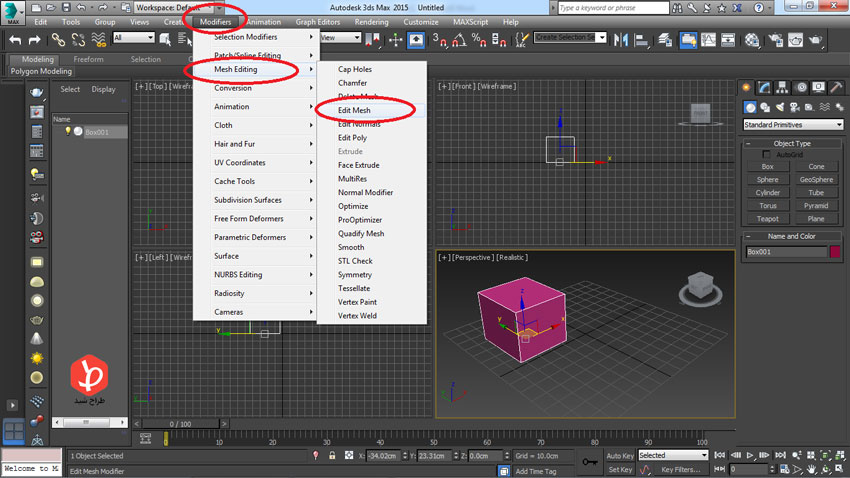Toggle the selection lock icon in status bar
The height and width of the screenshot is (478, 850).
click(x=332, y=456)
